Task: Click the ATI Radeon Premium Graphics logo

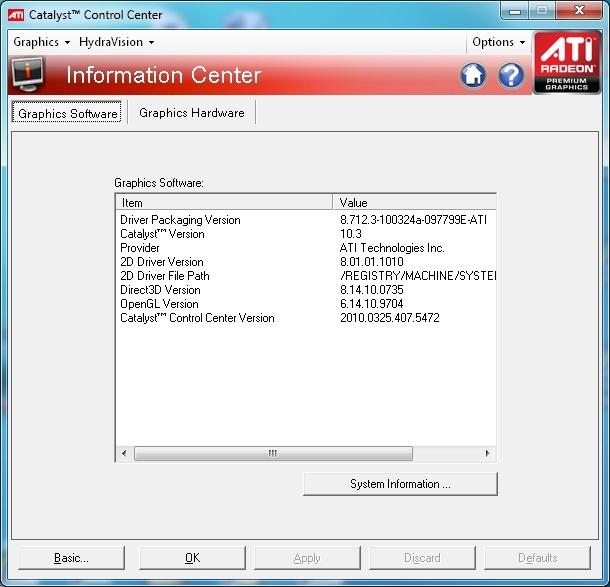Action: (566, 63)
